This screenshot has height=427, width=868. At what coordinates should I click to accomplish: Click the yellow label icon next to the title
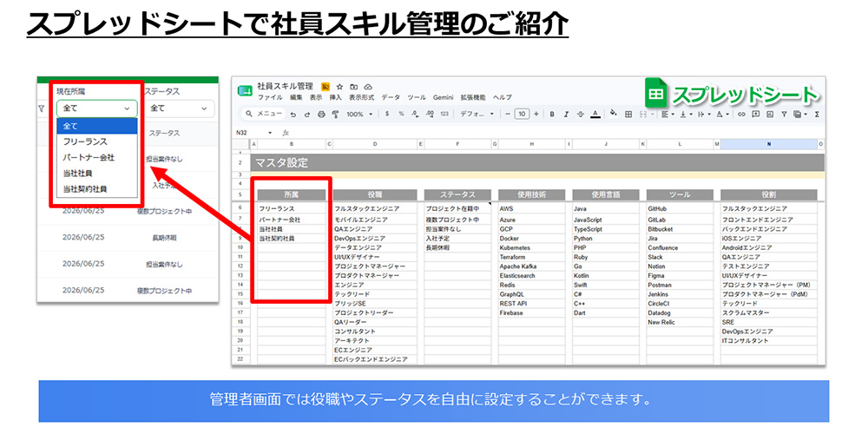click(x=325, y=87)
